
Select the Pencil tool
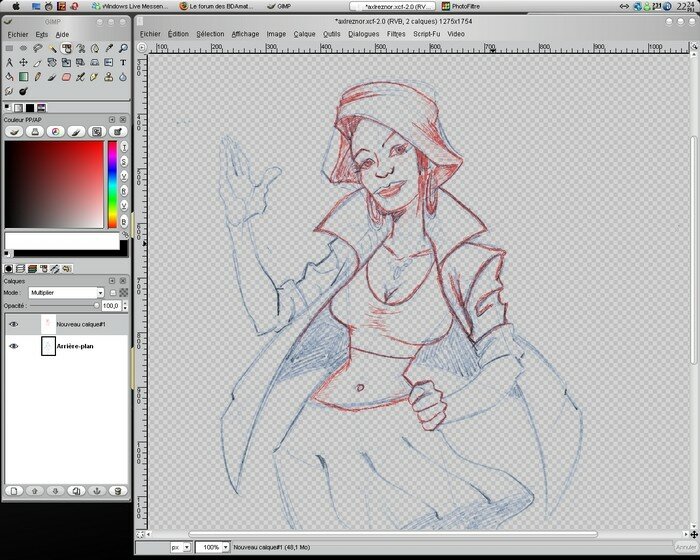(38, 77)
